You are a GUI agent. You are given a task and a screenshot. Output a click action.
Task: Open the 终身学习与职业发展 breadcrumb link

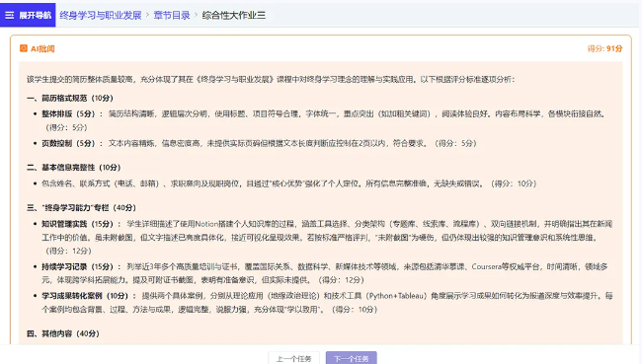click(101, 15)
